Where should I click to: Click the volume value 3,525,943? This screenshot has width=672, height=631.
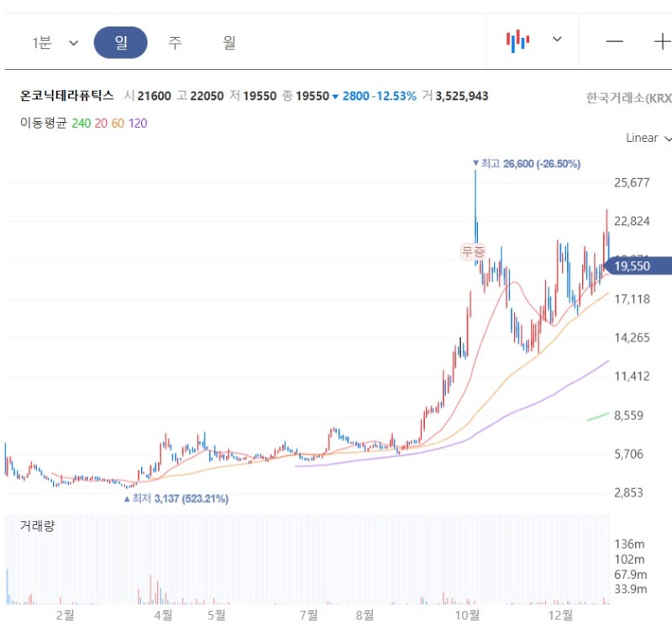462,96
